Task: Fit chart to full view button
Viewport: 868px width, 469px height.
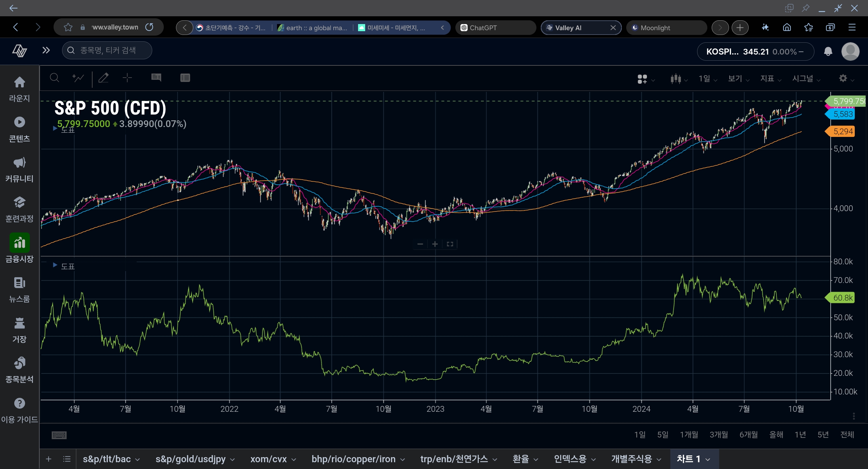Action: [x=450, y=244]
